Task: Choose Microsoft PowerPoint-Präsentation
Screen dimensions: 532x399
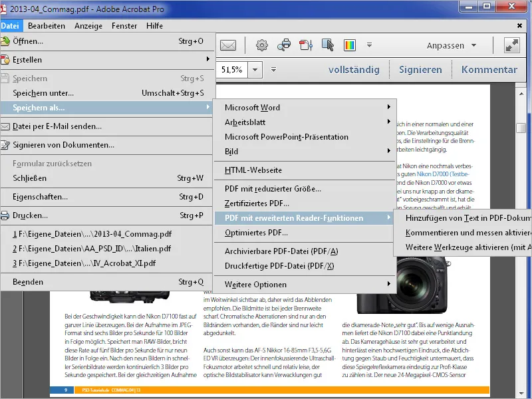Action: (305, 137)
